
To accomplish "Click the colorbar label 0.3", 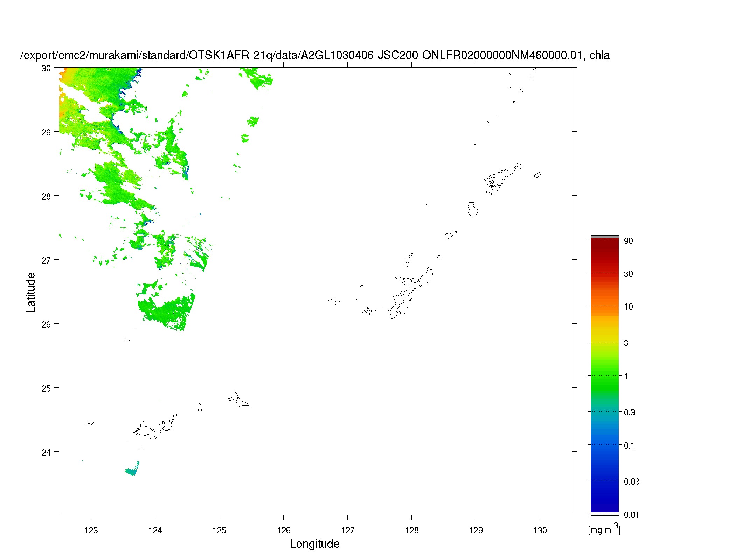I will pos(630,412).
